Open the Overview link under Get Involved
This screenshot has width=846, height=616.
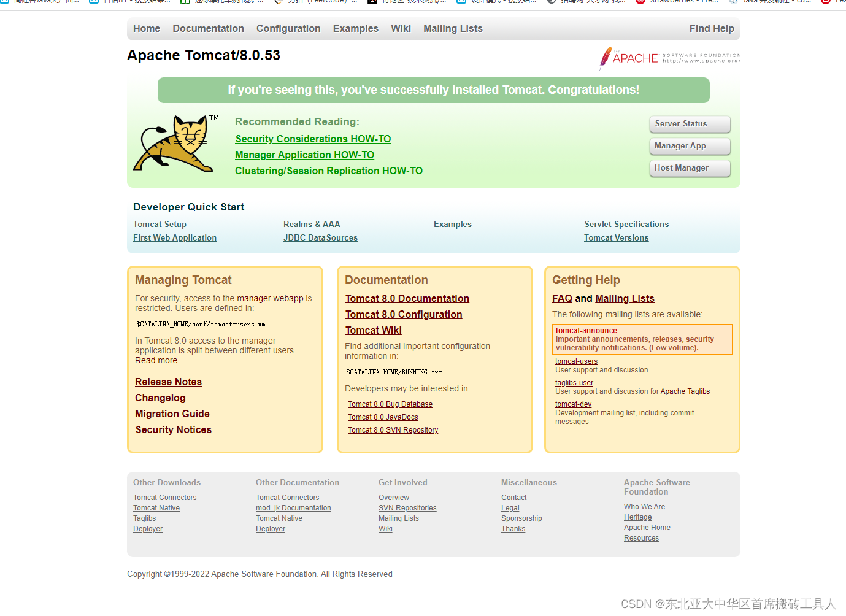(394, 498)
